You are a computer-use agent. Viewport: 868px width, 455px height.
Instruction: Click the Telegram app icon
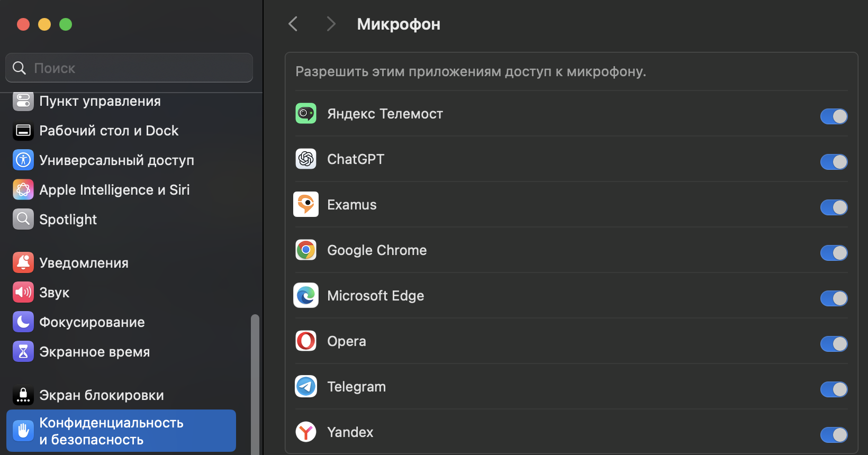point(306,386)
